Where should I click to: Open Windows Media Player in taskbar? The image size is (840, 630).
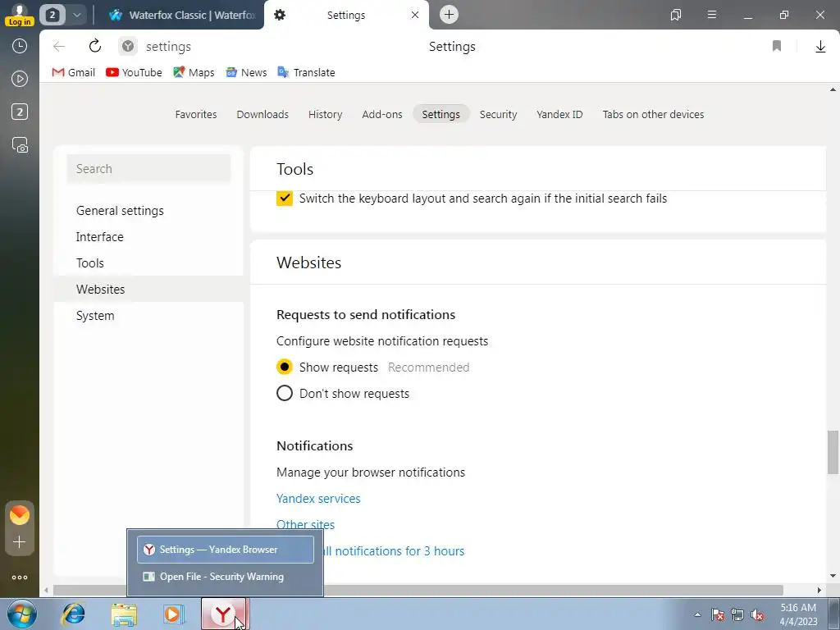click(174, 614)
